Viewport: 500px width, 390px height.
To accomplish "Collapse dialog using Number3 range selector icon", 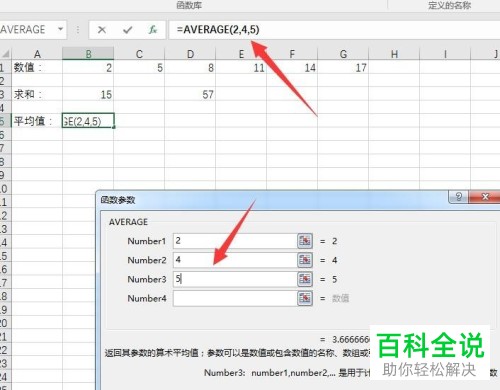I will click(x=305, y=279).
